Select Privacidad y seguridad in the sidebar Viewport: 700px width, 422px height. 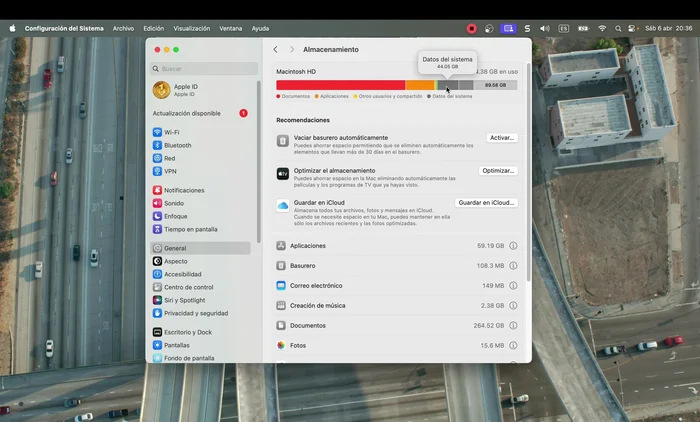195,313
